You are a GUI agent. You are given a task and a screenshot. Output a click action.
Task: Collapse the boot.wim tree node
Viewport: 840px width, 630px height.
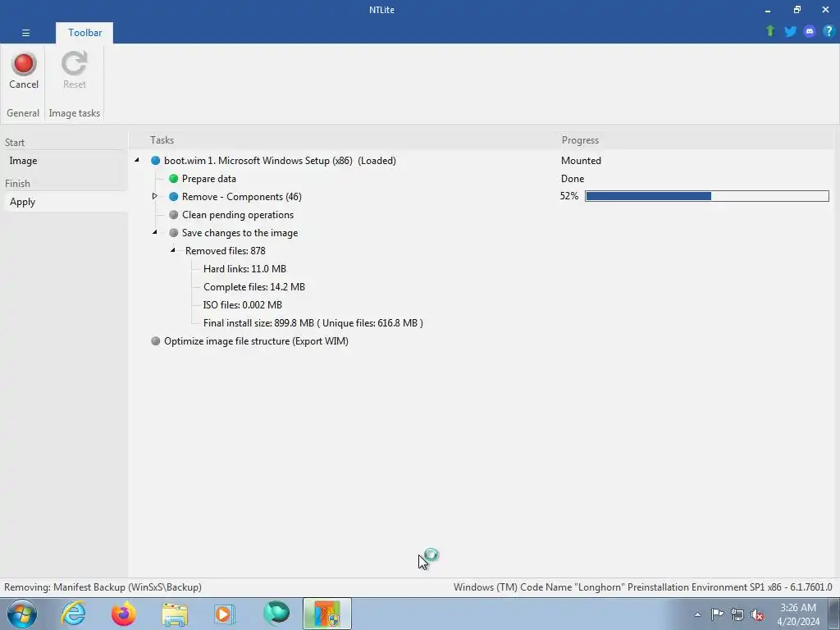click(x=137, y=160)
